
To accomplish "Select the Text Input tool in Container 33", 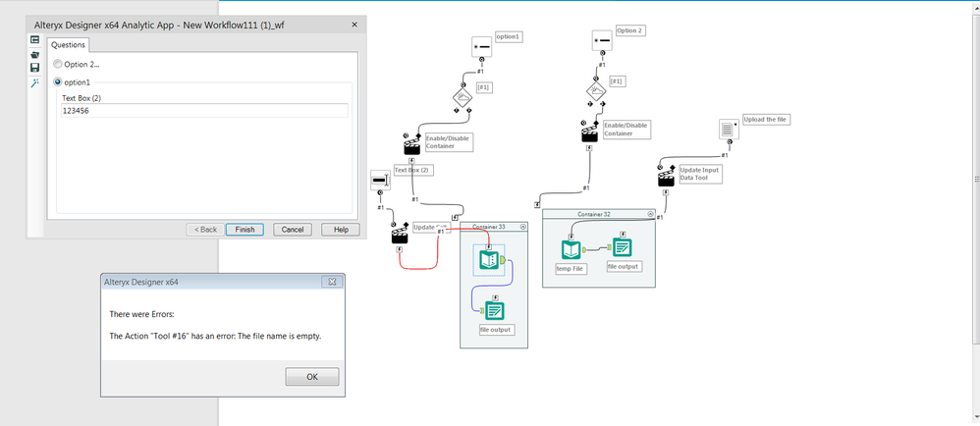I will (x=489, y=259).
